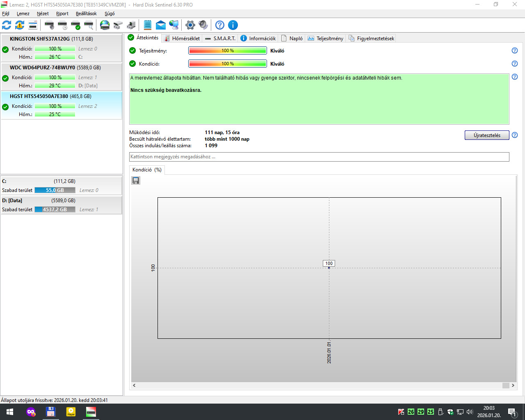
Task: Switch to the S.M.A.R.T. tab
Action: (220, 38)
